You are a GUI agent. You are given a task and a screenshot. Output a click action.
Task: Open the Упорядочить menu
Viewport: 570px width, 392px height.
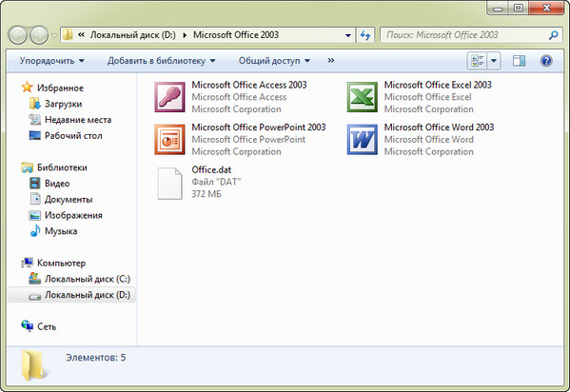click(51, 60)
